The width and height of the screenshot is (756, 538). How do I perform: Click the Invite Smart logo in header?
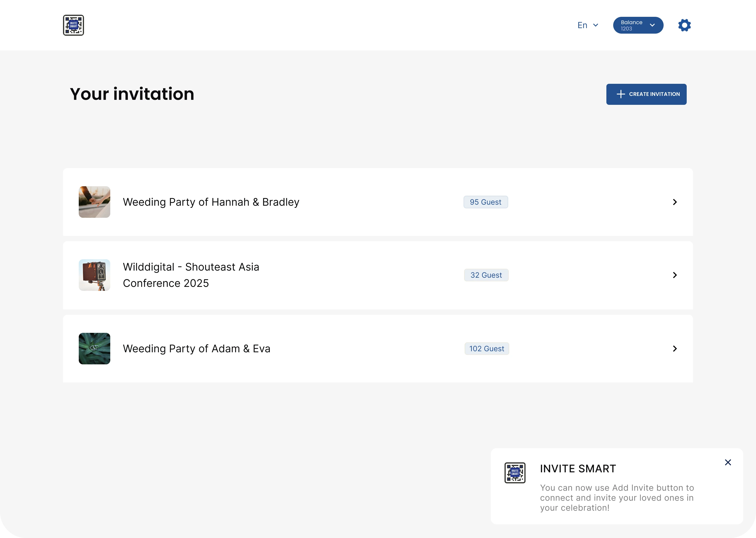[x=73, y=25]
